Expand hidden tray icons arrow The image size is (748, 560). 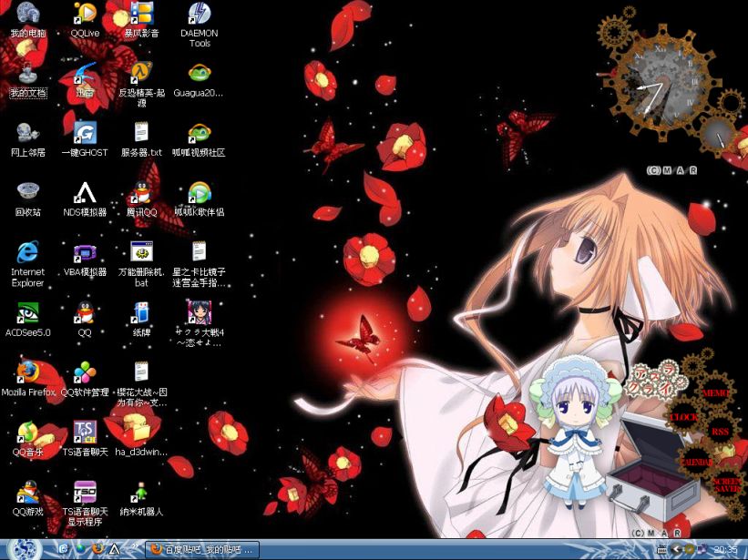675,549
